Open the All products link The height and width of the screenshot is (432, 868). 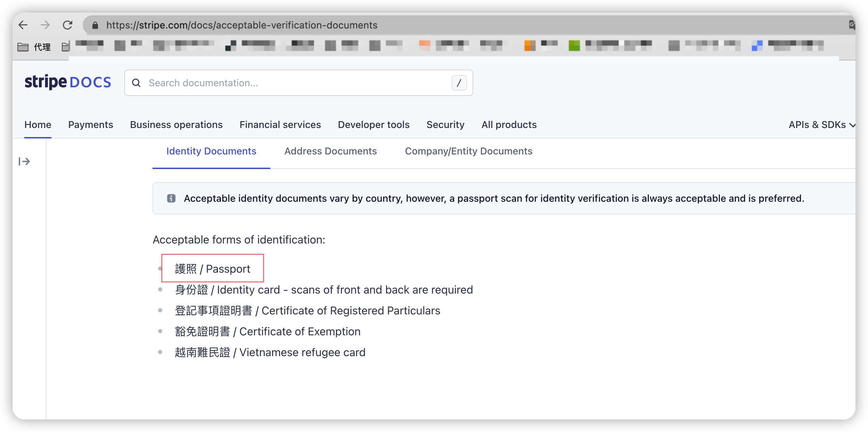(509, 125)
